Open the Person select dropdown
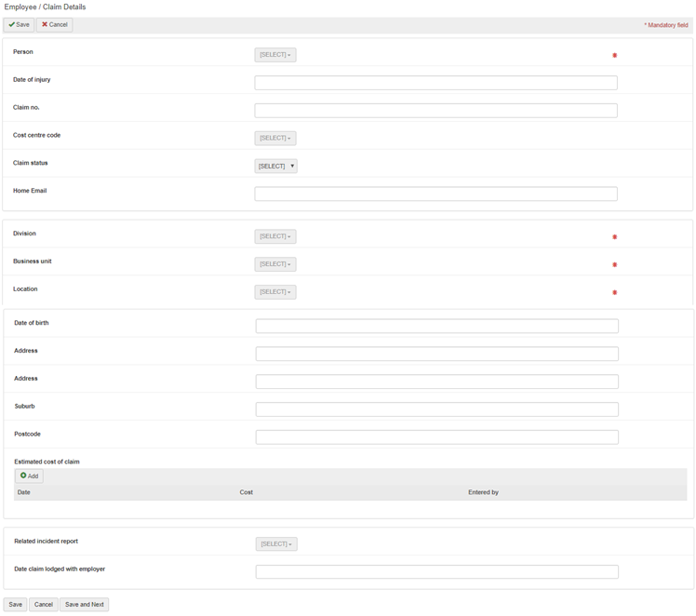 (x=274, y=55)
